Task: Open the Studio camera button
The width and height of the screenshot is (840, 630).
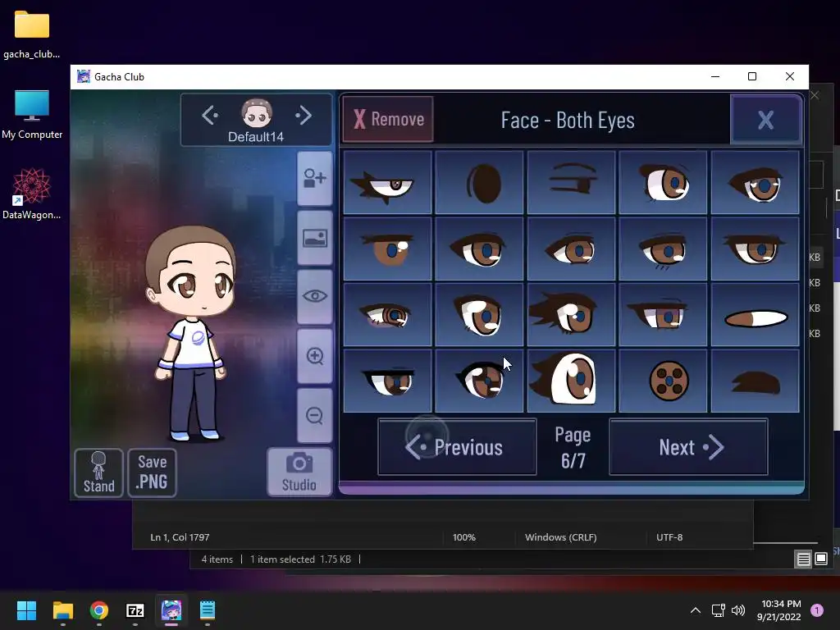Action: click(299, 472)
